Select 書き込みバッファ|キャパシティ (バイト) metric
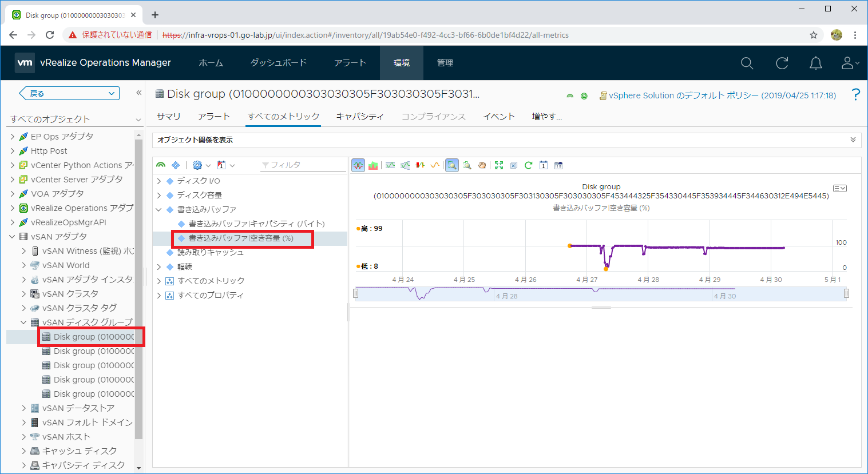 tap(257, 224)
